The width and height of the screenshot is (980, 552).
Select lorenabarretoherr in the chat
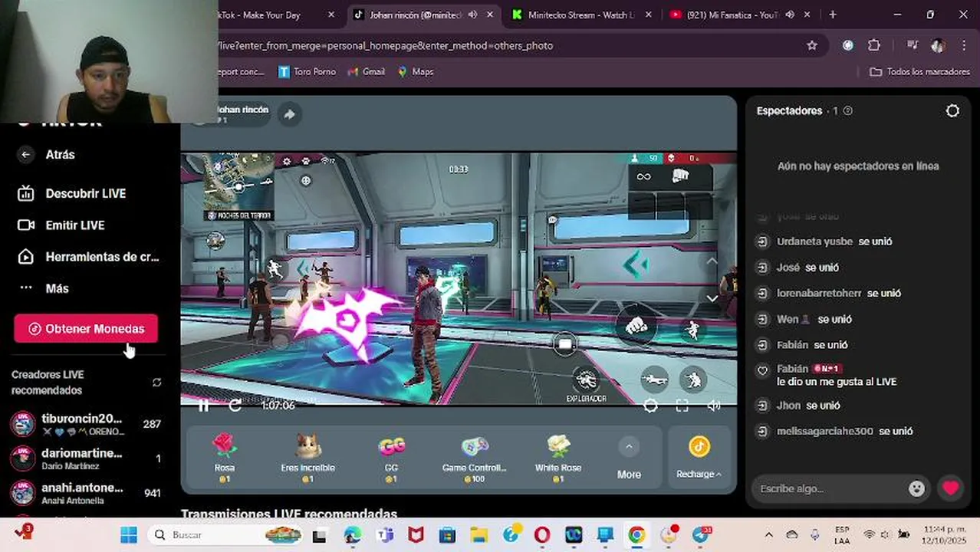(819, 294)
